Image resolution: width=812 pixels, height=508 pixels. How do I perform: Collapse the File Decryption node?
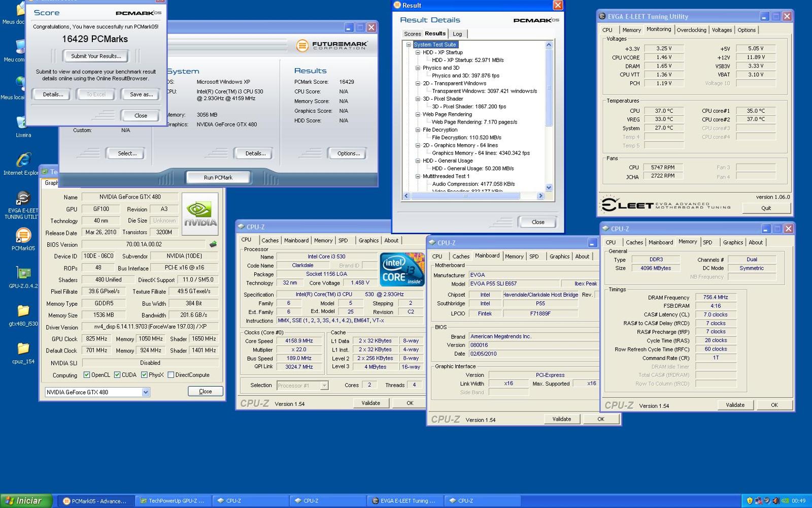coord(418,130)
